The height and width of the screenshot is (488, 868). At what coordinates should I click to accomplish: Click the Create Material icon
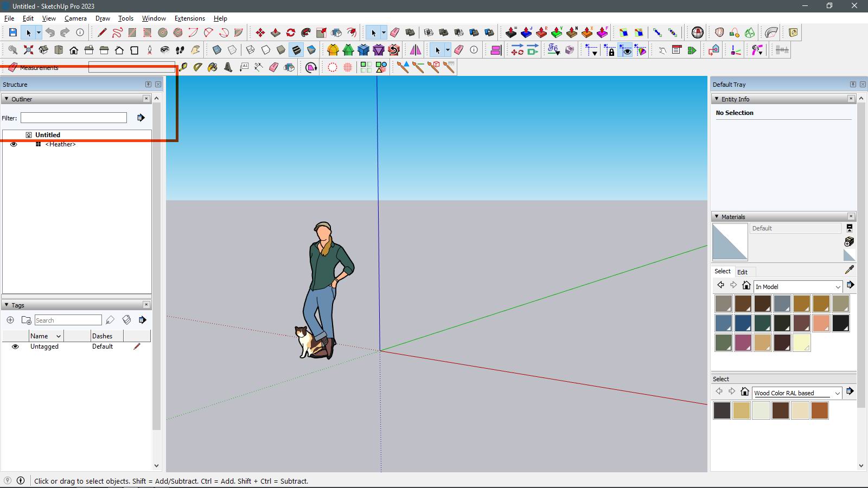(850, 241)
